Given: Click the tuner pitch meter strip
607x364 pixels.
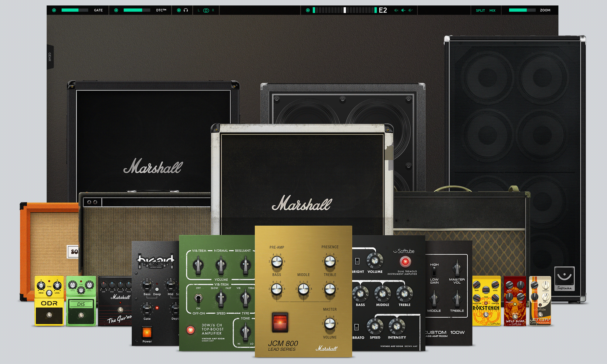Looking at the screenshot, I should [x=345, y=10].
